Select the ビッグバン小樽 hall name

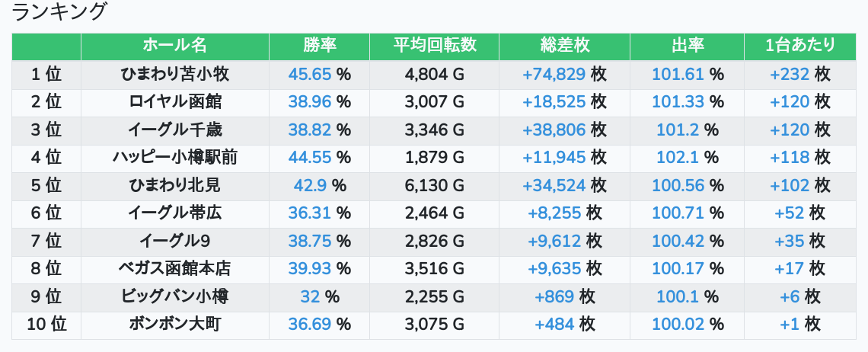(175, 296)
